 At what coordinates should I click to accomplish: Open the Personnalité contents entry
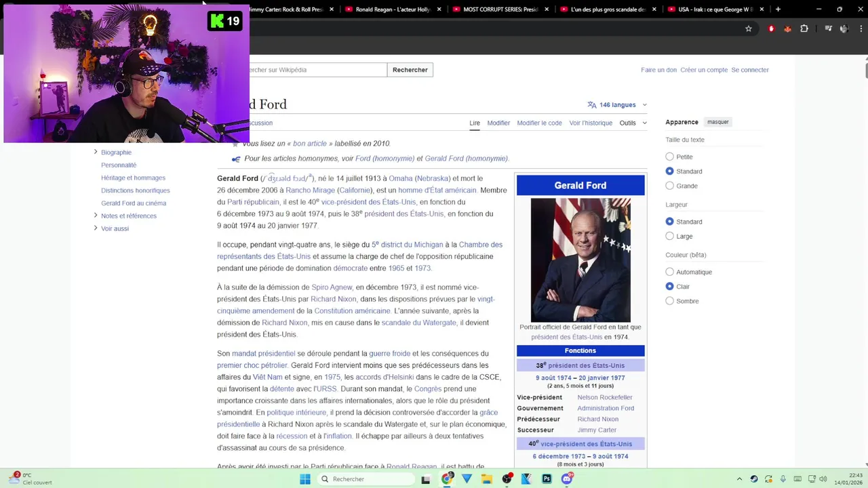tap(119, 165)
